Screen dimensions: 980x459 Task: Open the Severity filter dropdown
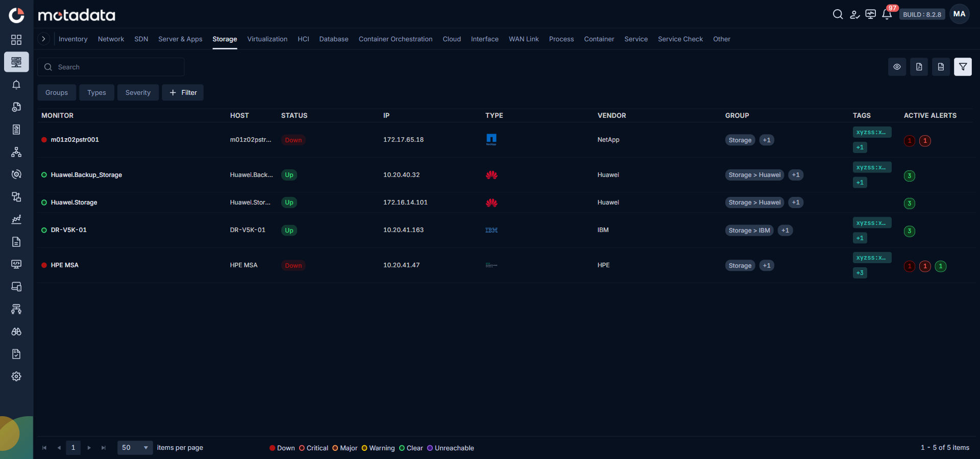click(138, 92)
